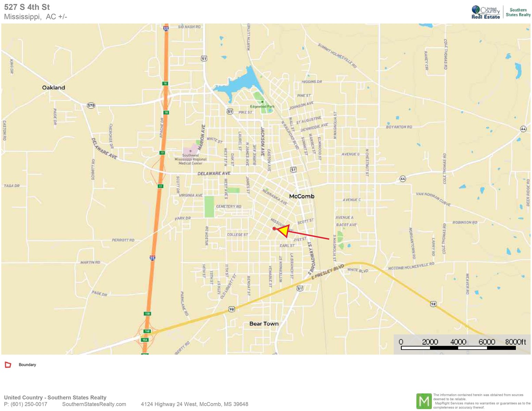Click the MCCOMB HOLMESVILLE RD label
Viewport: 532px width, 411px height.
pos(411,266)
